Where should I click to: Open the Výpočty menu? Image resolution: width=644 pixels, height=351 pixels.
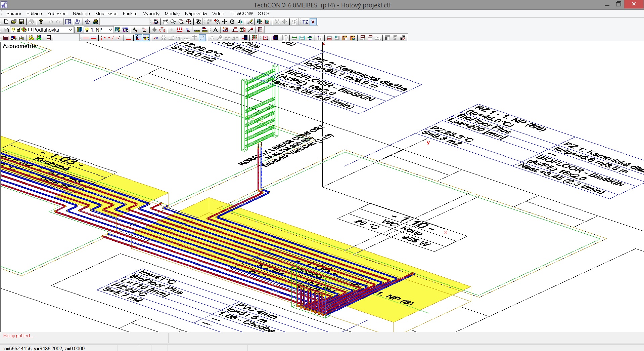click(x=151, y=13)
